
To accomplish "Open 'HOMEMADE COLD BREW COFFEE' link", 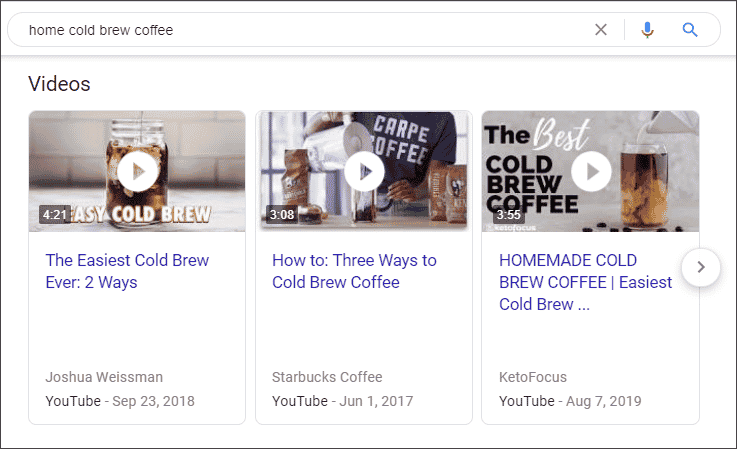I will (585, 282).
